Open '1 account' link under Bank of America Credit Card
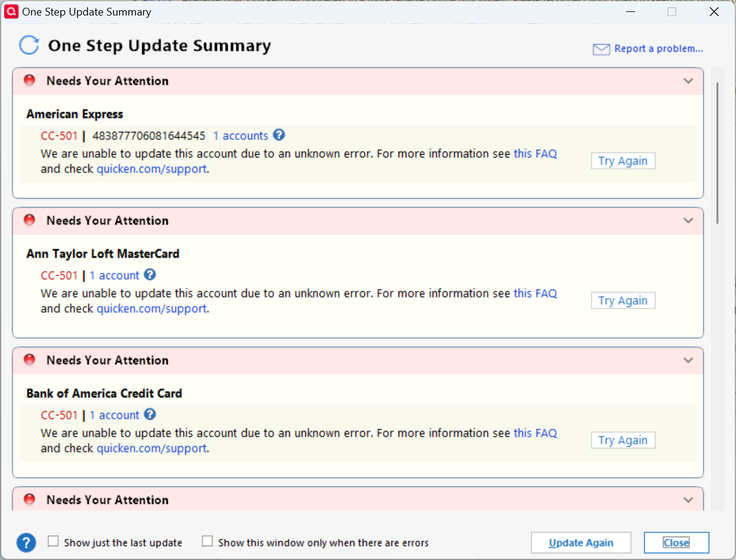The height and width of the screenshot is (560, 736). [114, 416]
